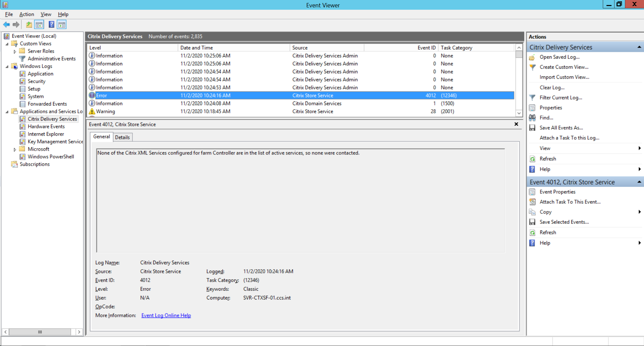
Task: Click the Open Saved Log folder icon
Action: click(532, 57)
